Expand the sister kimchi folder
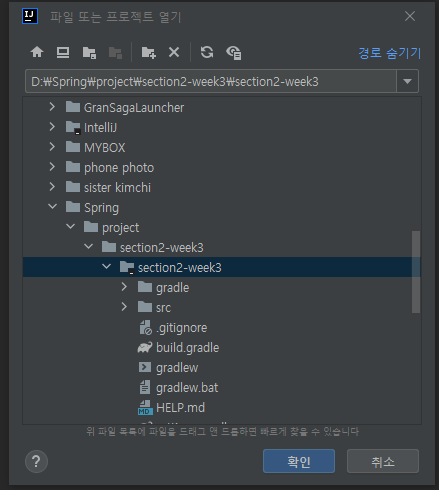 point(52,187)
